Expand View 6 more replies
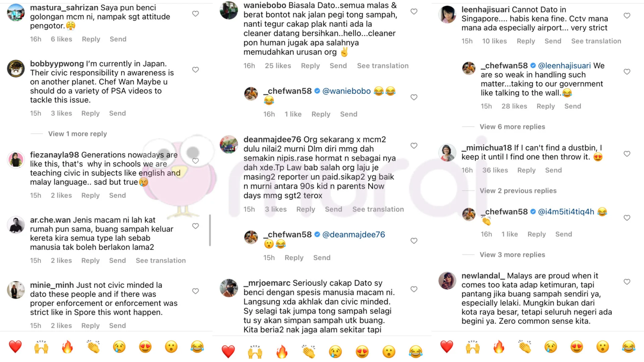The width and height of the screenshot is (644, 362). coord(512,127)
